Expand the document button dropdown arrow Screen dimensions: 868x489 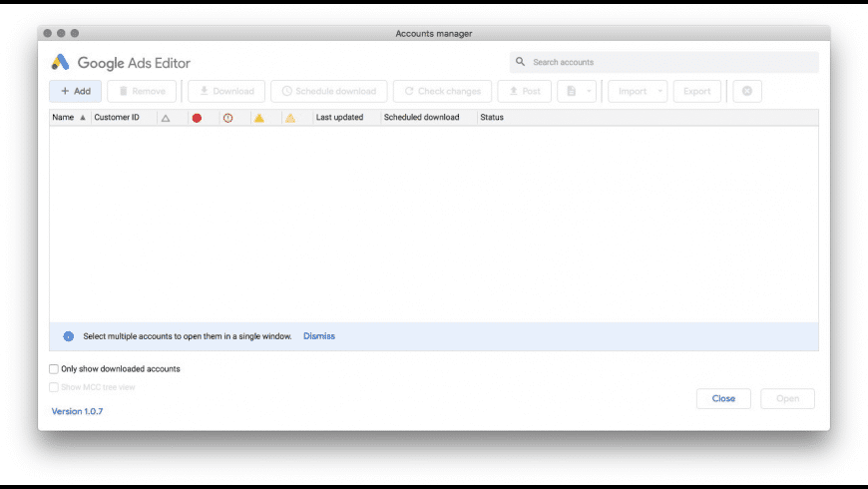tap(589, 92)
